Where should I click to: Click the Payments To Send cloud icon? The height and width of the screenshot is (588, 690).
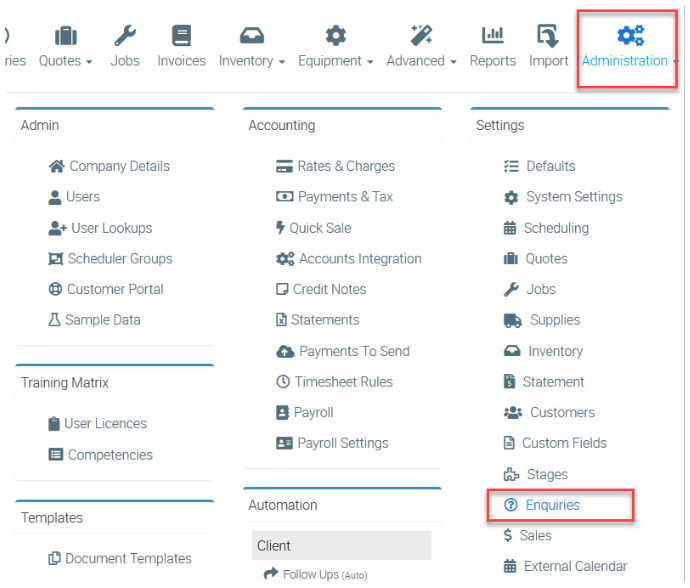coord(284,352)
